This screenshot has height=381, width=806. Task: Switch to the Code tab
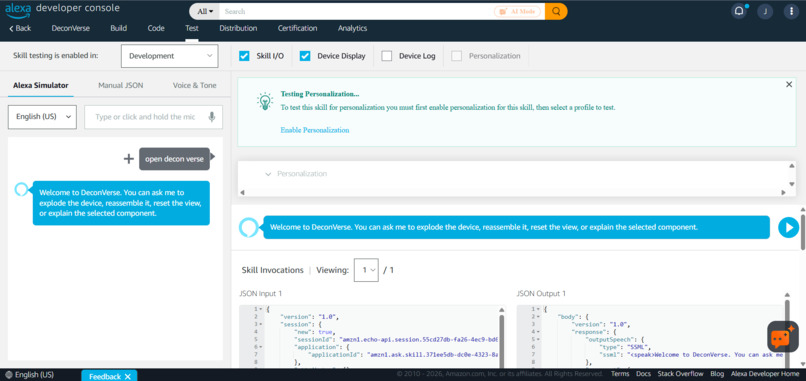pos(156,28)
